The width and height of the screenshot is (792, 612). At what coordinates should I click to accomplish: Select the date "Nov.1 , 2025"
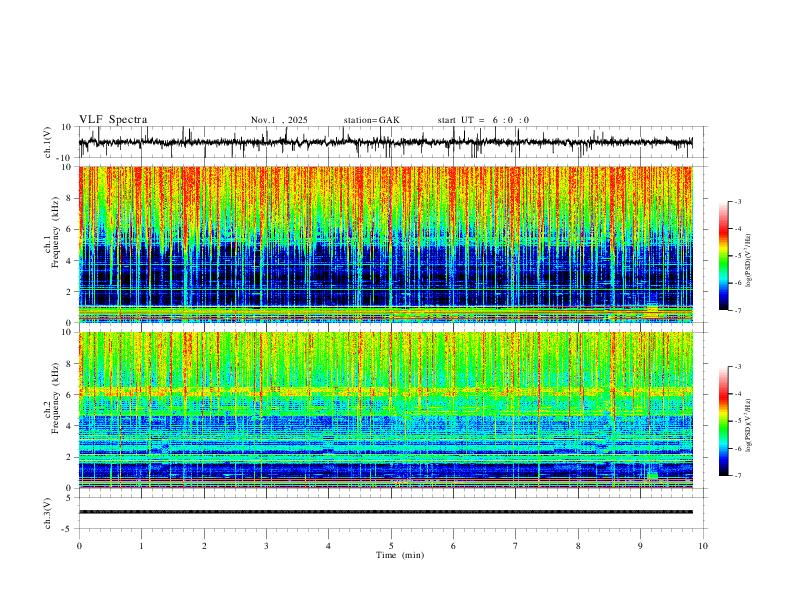[x=279, y=120]
